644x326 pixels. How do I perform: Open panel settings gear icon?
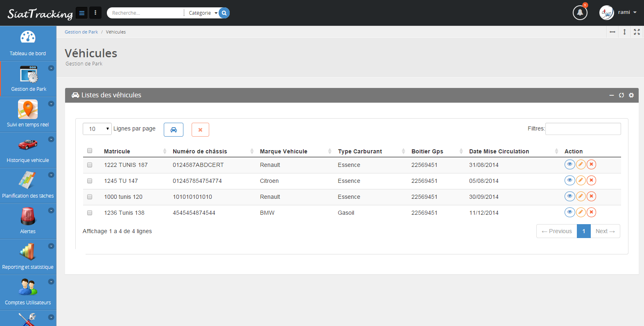point(631,95)
